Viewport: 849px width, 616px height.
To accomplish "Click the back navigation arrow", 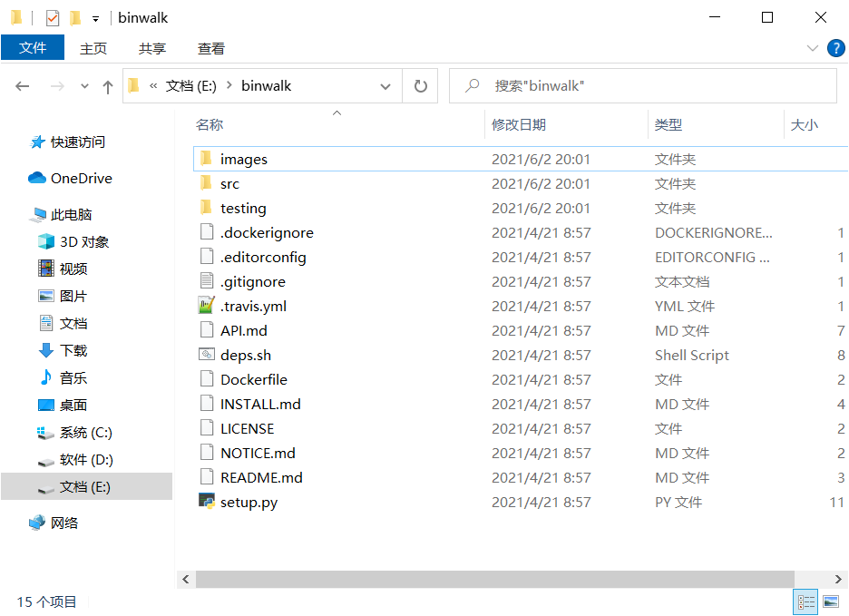I will point(23,85).
